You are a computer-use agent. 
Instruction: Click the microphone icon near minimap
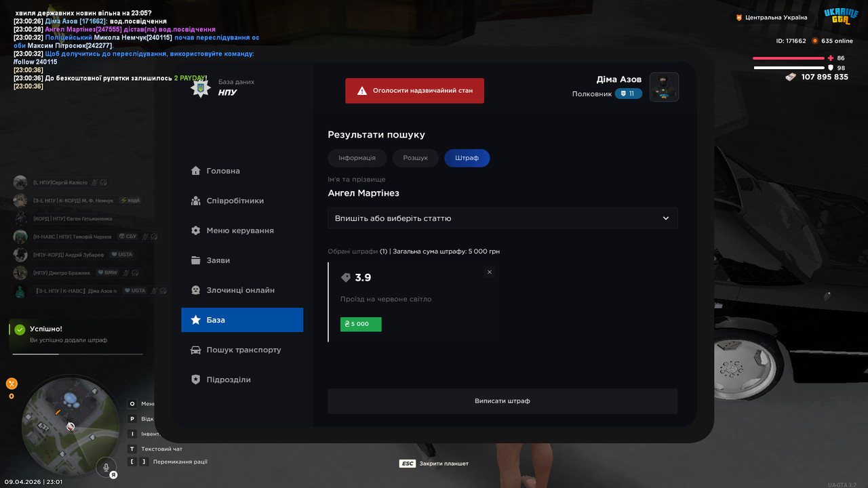click(x=106, y=466)
